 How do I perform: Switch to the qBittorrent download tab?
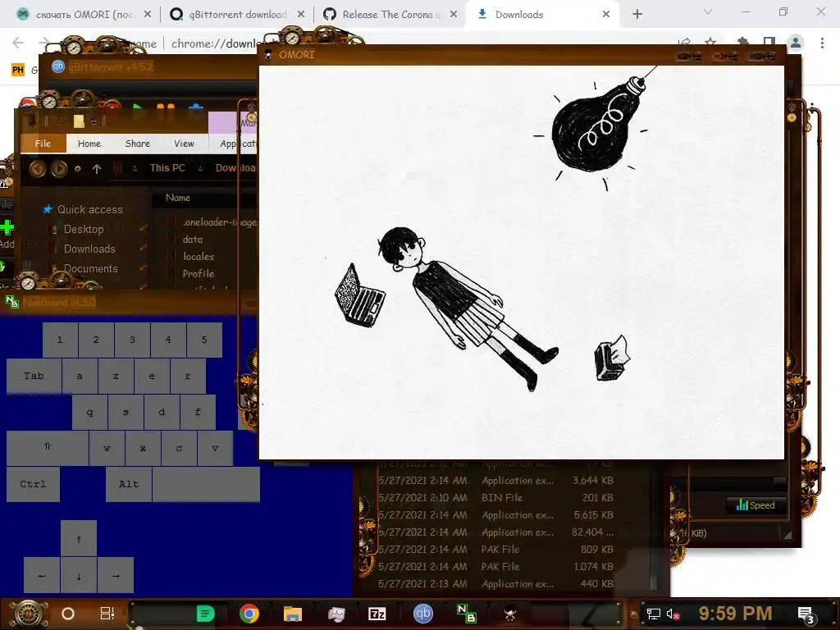point(236,15)
